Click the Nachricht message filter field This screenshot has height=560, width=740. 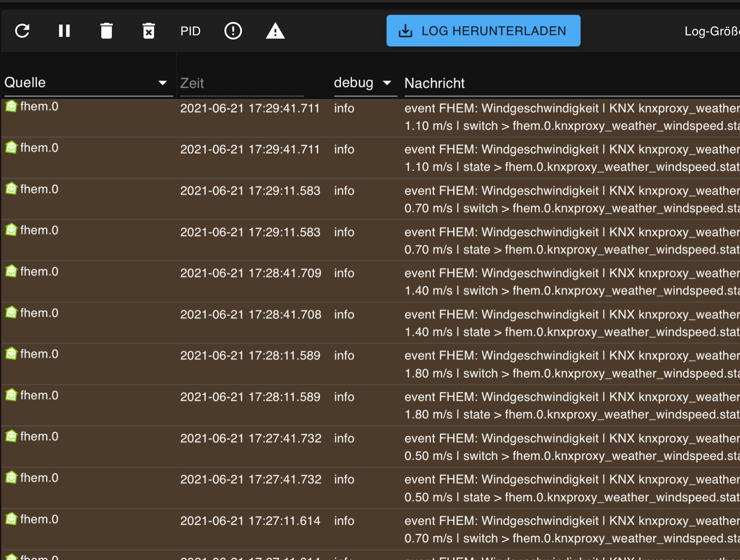[572, 83]
